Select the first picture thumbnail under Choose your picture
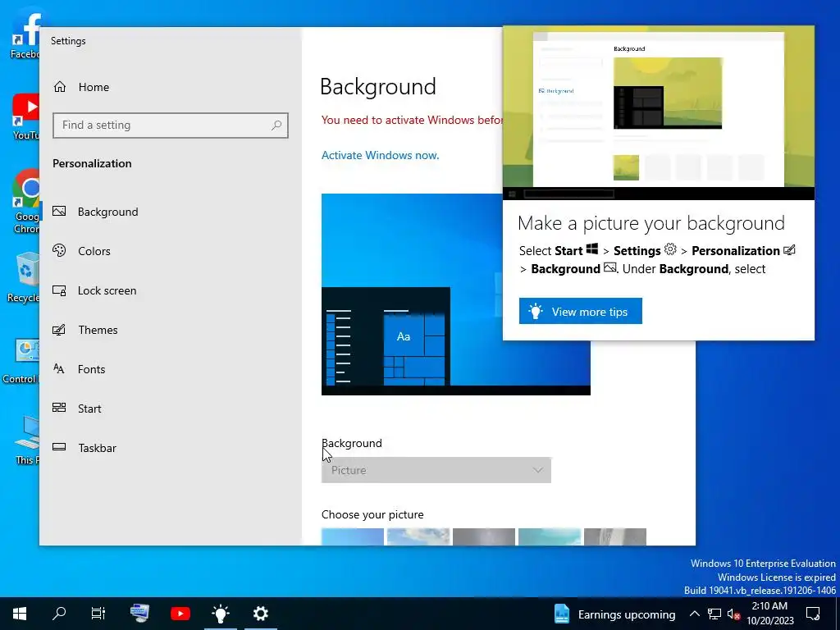This screenshot has height=630, width=840. click(353, 536)
